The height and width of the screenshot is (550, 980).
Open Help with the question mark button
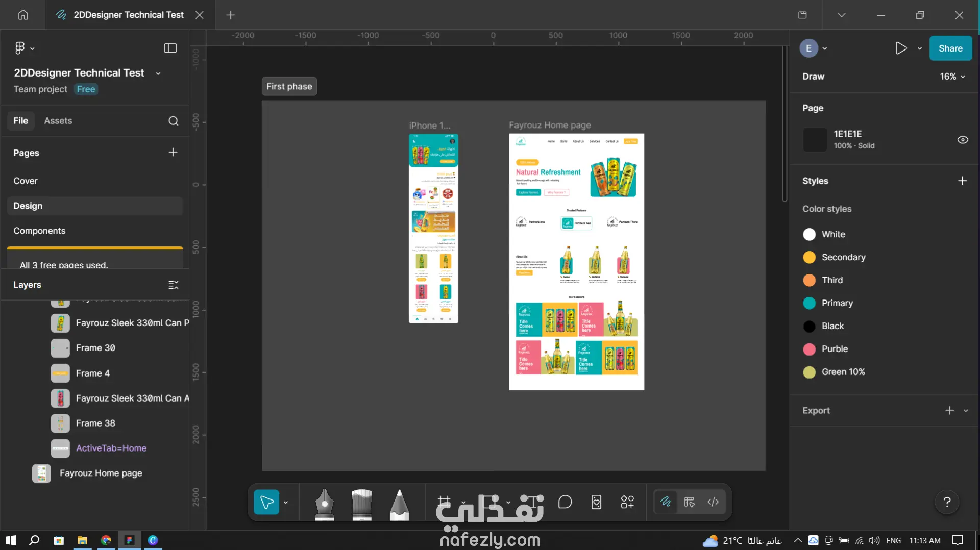pyautogui.click(x=947, y=502)
